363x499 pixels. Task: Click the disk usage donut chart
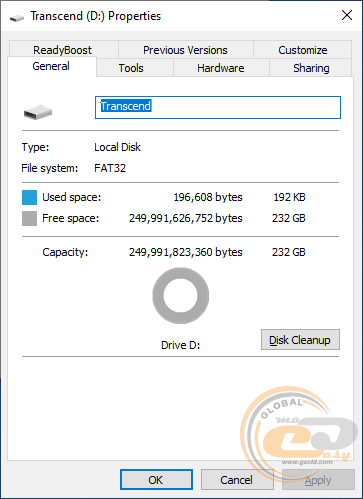(181, 296)
